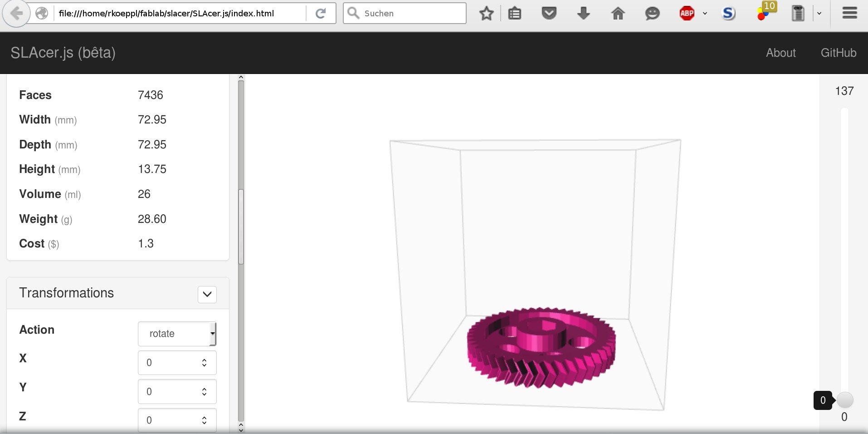Screen dimensions: 868x434
Task: Open the About menu link
Action: pos(780,53)
